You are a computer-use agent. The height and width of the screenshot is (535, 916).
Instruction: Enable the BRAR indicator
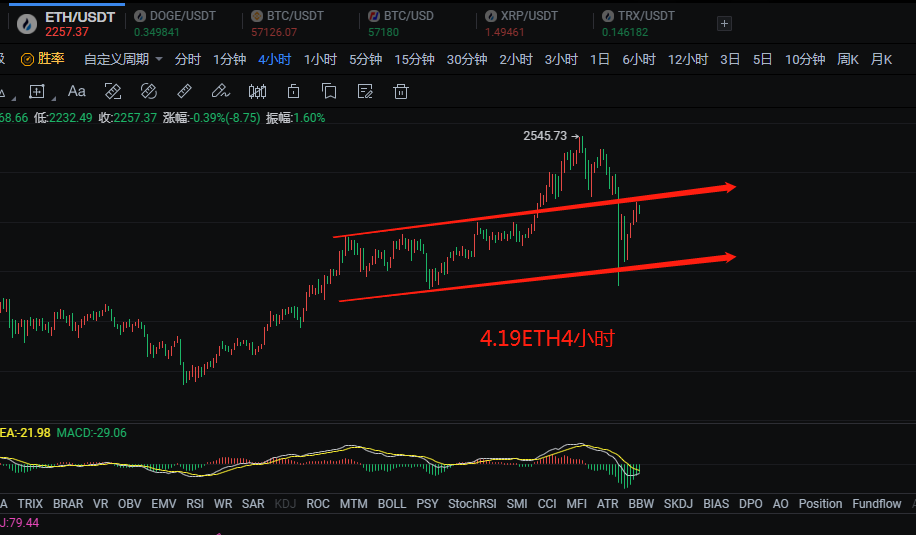point(68,503)
